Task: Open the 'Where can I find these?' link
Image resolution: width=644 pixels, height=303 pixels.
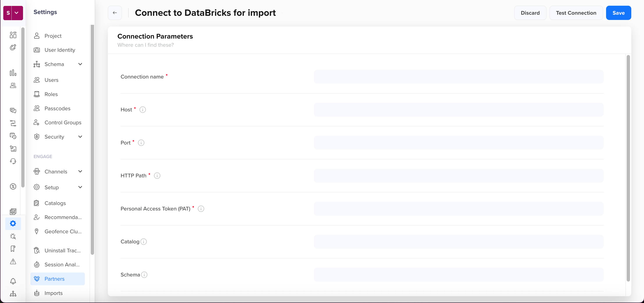Action: (x=146, y=45)
